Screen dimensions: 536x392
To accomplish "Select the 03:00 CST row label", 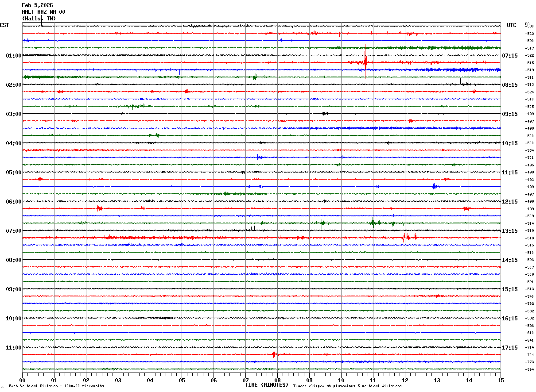I will [14, 114].
